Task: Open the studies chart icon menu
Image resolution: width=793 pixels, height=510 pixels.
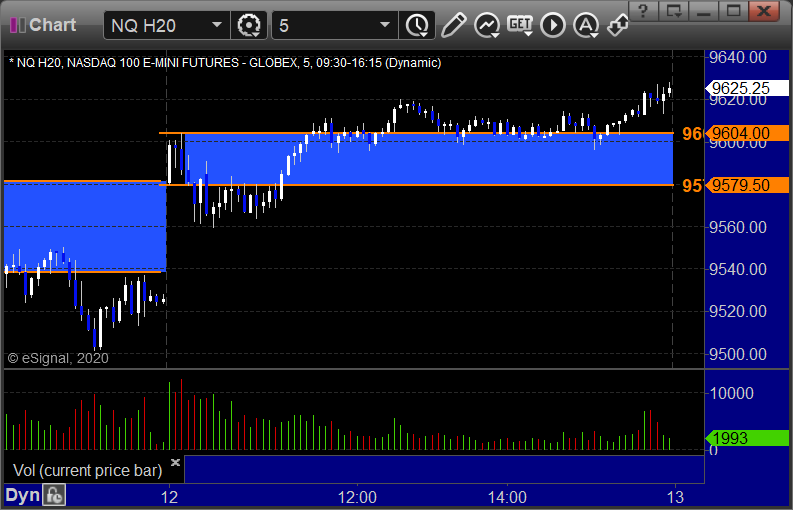Action: pos(487,25)
